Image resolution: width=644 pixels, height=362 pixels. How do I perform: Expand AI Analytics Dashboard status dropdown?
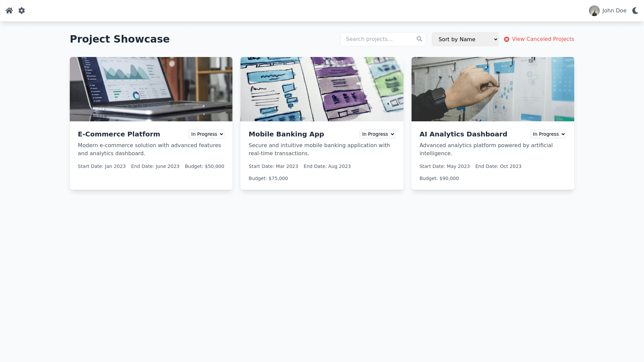click(x=548, y=134)
